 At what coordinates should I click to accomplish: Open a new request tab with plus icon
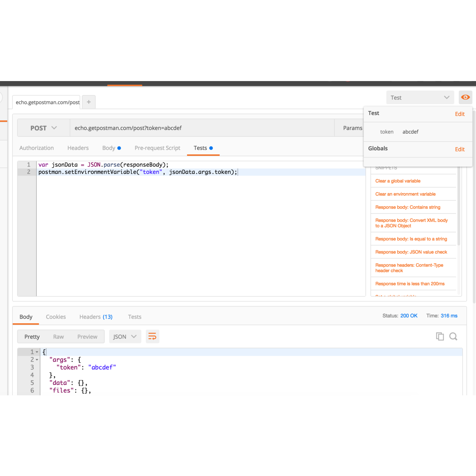pyautogui.click(x=89, y=102)
